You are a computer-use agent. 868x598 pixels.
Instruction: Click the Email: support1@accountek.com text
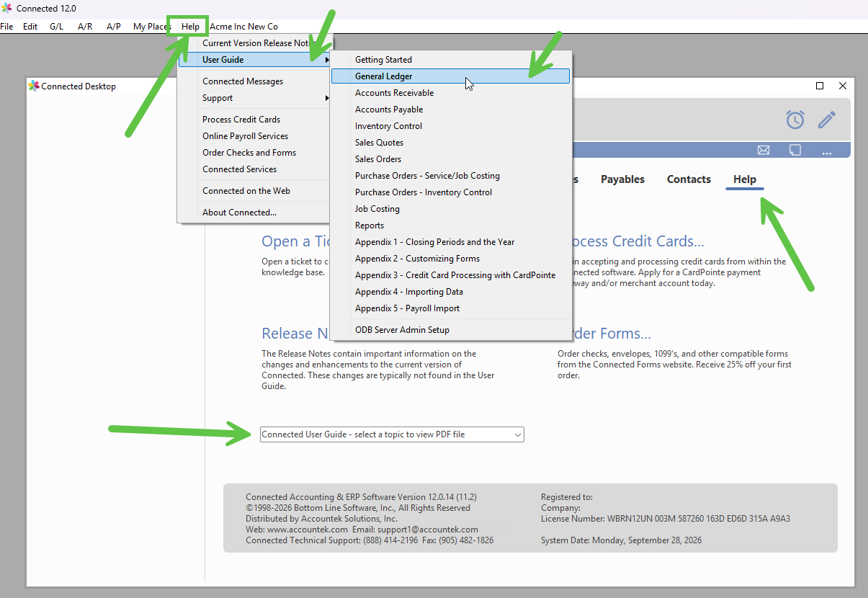tap(415, 530)
